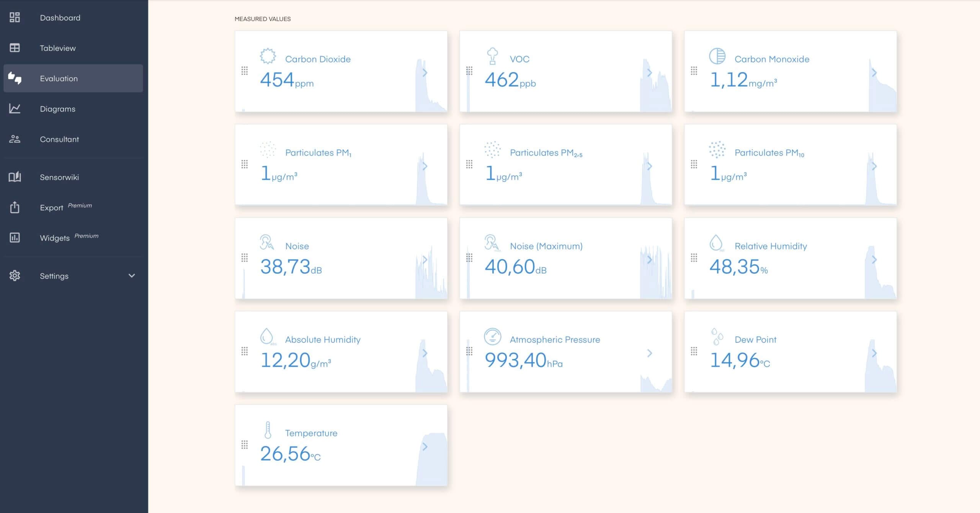The image size is (980, 513).
Task: Expand the Settings menu chevron
Action: click(x=132, y=275)
